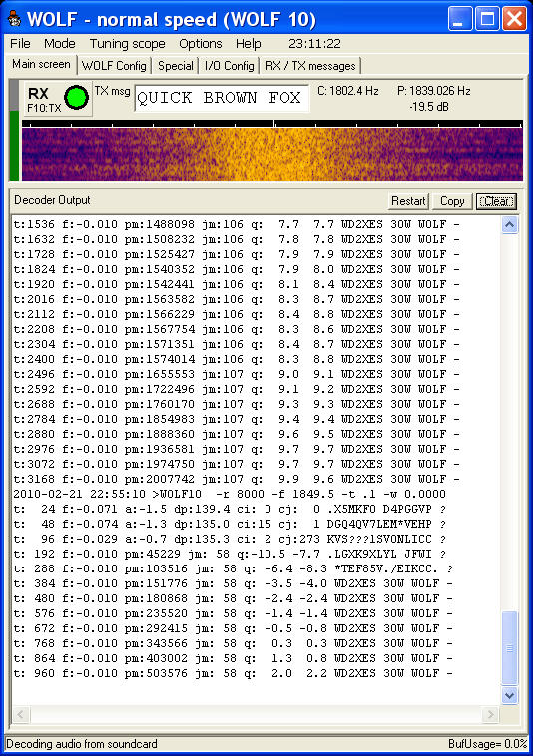The width and height of the screenshot is (533, 756).
Task: Click the TX msg field QUICK BROWN FOX
Action: pyautogui.click(x=222, y=98)
